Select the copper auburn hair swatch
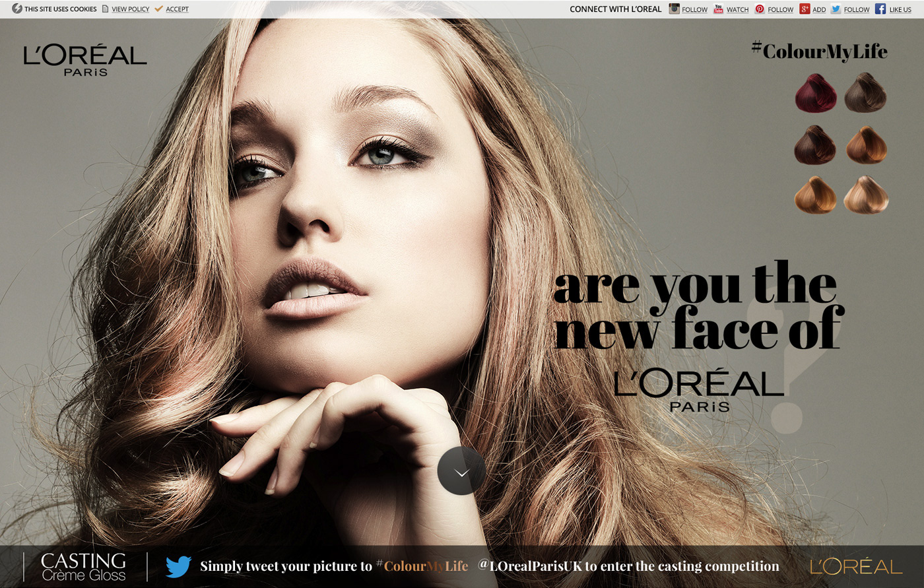Image resolution: width=924 pixels, height=588 pixels. (866, 145)
